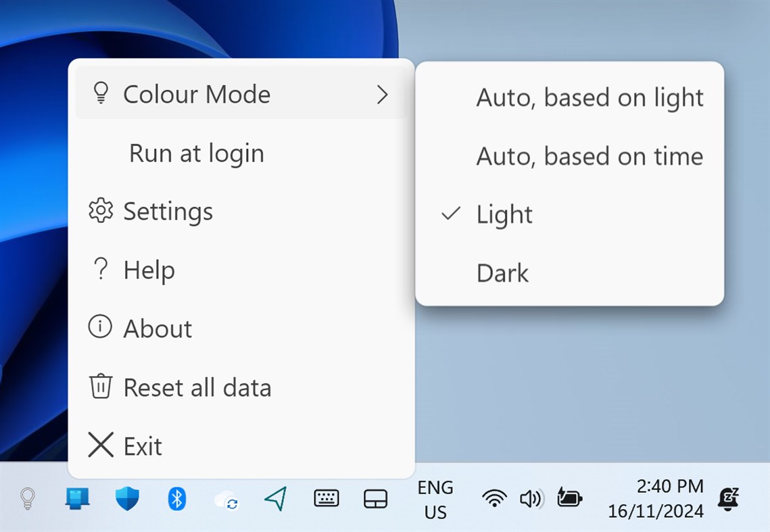Click the Bluetooth tray icon
Viewport: 770px width, 532px height.
(x=176, y=499)
